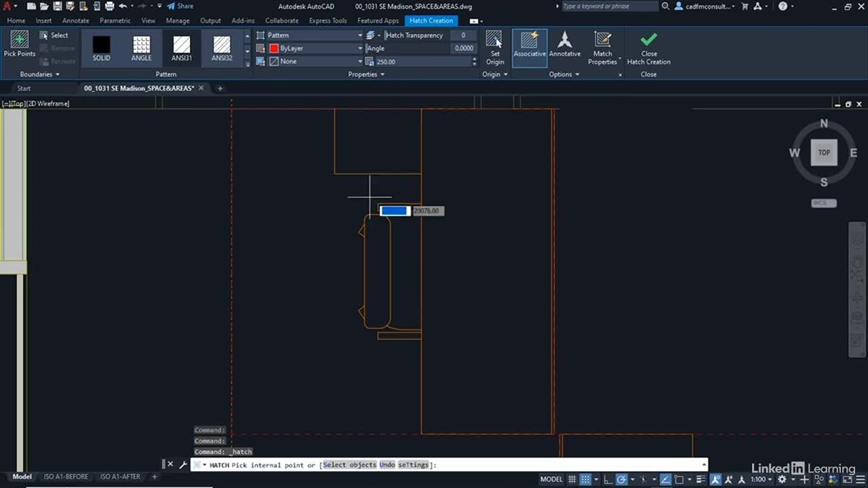868x488 pixels.
Task: Switch to the Annotate ribbon tab
Action: pos(75,20)
